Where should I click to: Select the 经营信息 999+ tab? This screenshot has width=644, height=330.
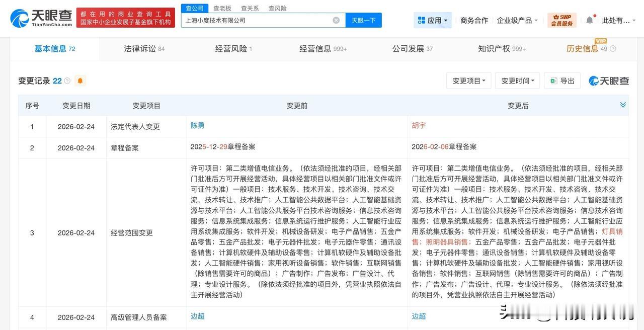coord(323,49)
